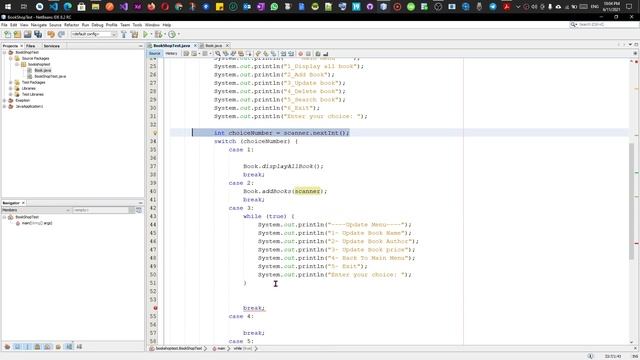Open the Debug menu
The height and width of the screenshot is (360, 640).
[97, 25]
